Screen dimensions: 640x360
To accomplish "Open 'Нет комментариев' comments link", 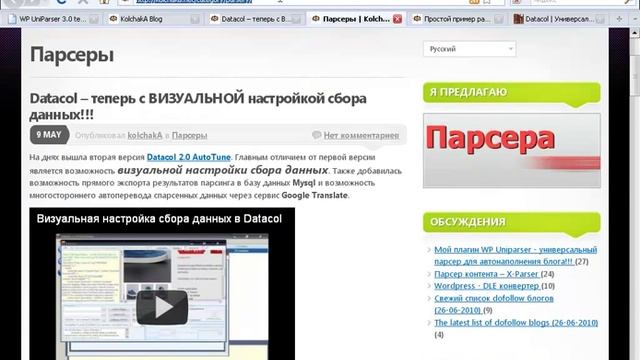I will point(361,135).
